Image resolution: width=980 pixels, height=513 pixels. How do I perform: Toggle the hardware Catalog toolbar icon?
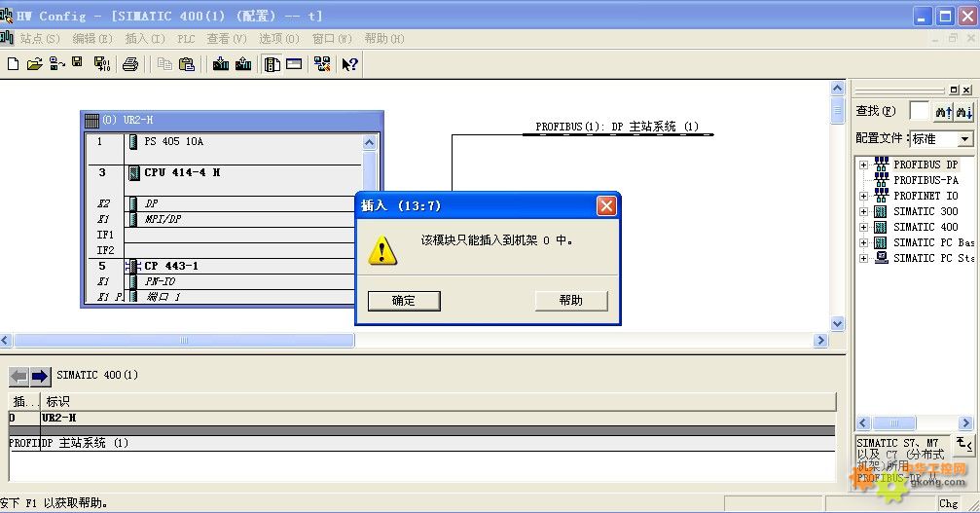pyautogui.click(x=272, y=63)
